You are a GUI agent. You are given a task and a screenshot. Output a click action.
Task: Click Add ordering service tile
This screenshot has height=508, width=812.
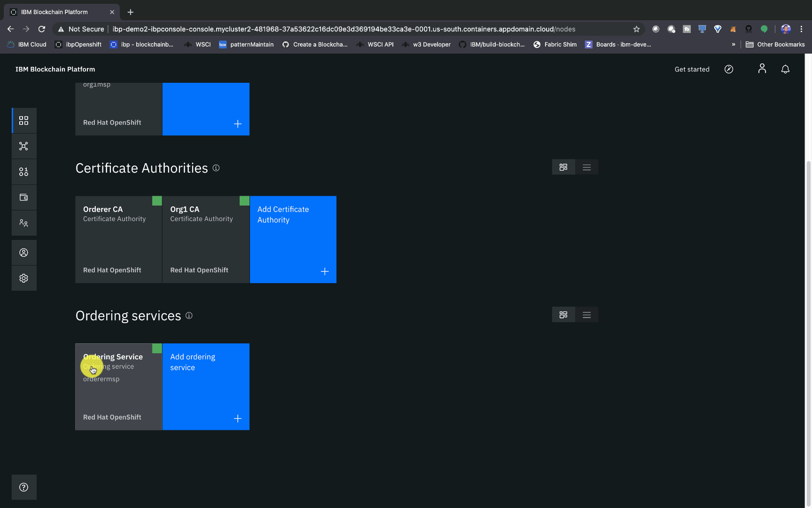click(x=206, y=387)
